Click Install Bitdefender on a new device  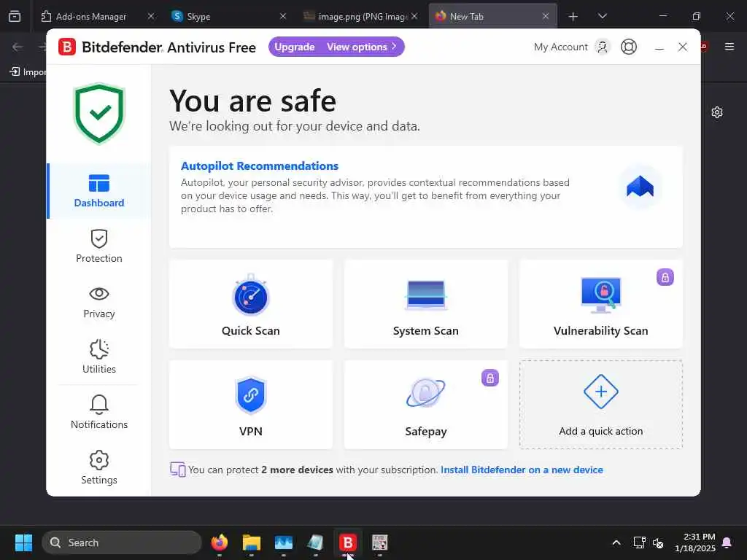tap(522, 470)
